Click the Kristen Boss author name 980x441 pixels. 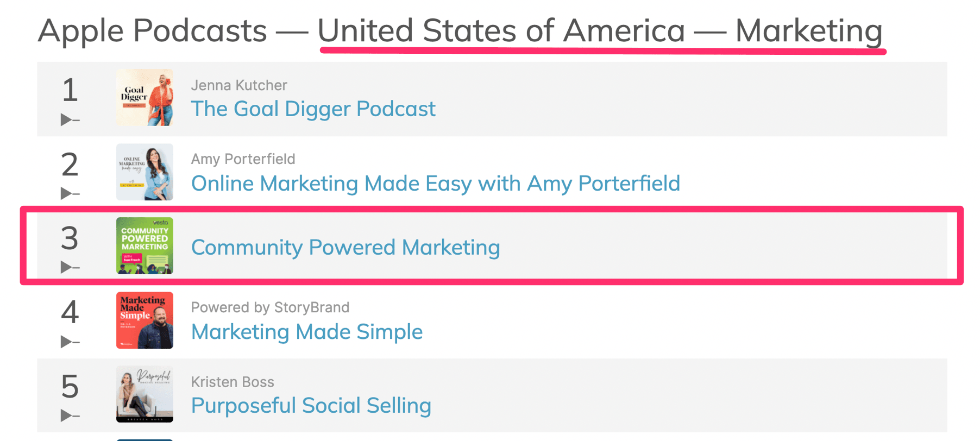coord(232,382)
